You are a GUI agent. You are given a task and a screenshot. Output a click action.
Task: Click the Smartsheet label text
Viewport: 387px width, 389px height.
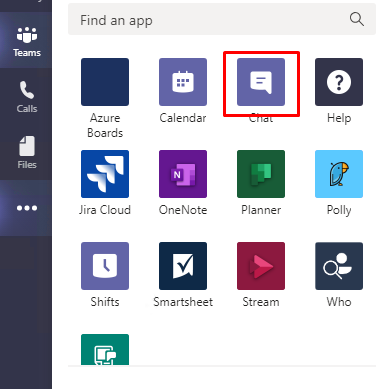coord(183,302)
